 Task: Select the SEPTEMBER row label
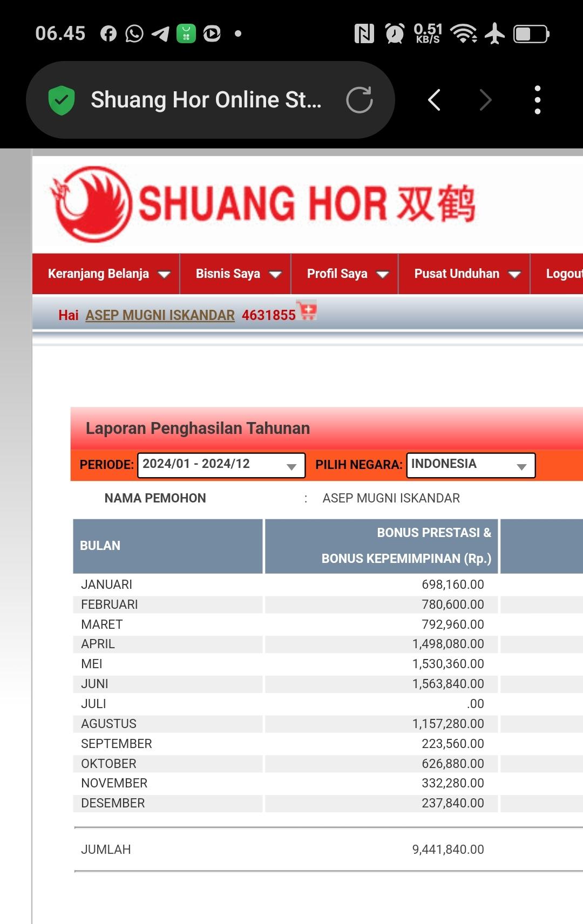pos(116,744)
